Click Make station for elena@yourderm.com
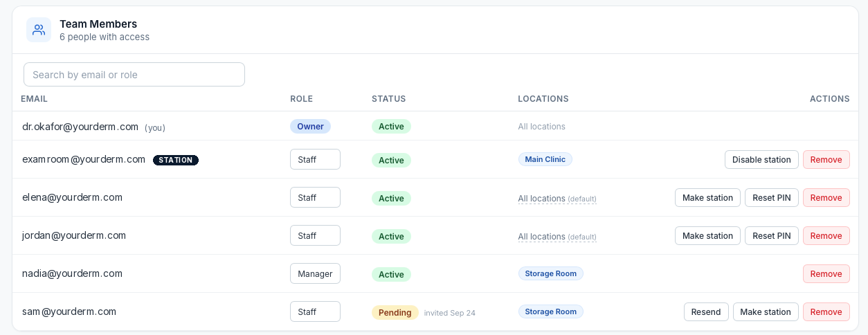868x335 pixels. [707, 197]
